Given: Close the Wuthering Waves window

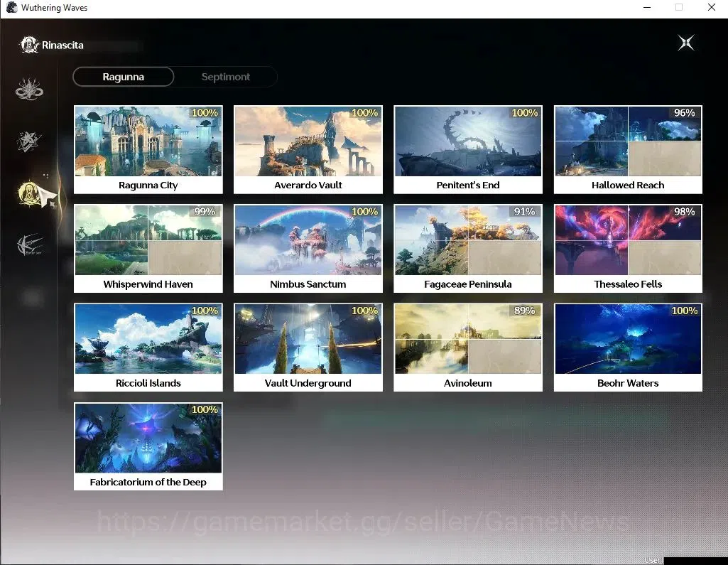Looking at the screenshot, I should pyautogui.click(x=711, y=7).
